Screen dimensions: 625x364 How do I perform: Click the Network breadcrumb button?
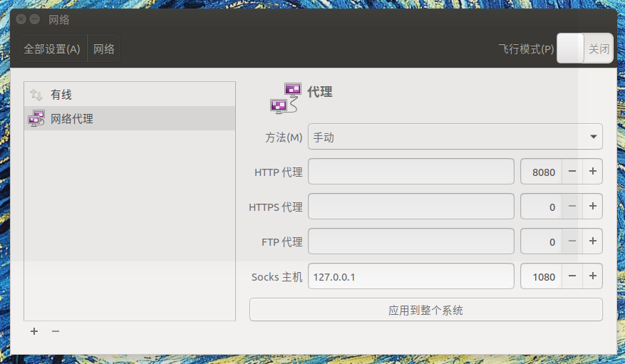[x=104, y=49]
